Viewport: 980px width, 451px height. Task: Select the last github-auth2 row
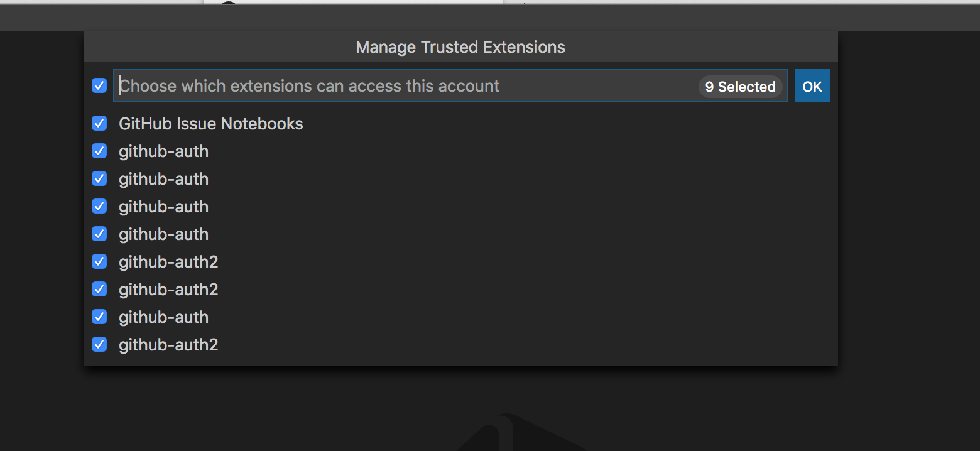click(x=168, y=344)
